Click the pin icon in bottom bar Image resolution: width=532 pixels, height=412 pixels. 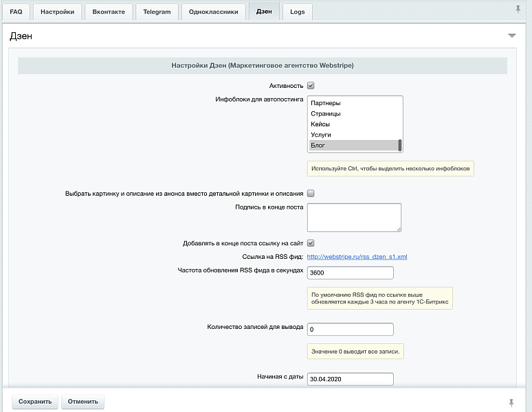coord(511,402)
